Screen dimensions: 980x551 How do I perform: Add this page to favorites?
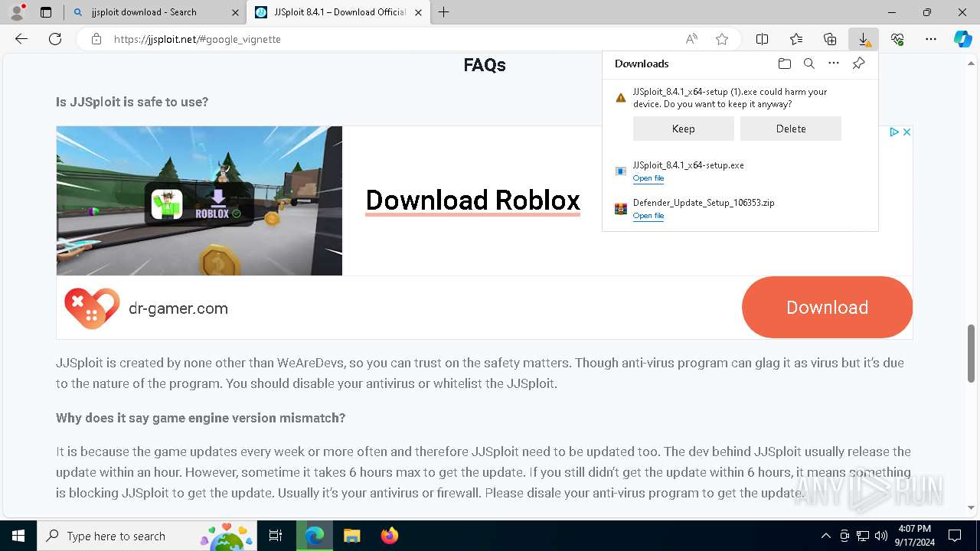tap(722, 39)
